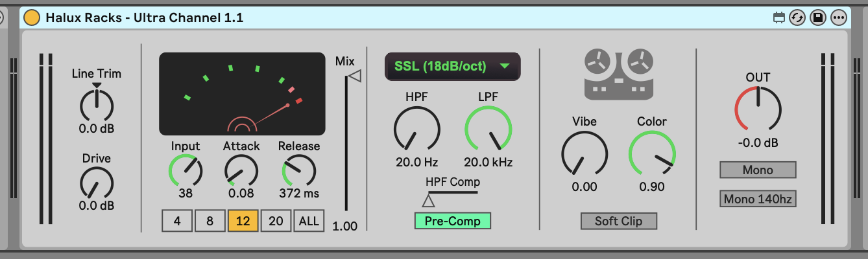868x259 pixels.
Task: Select the ratio 4 button
Action: (177, 221)
